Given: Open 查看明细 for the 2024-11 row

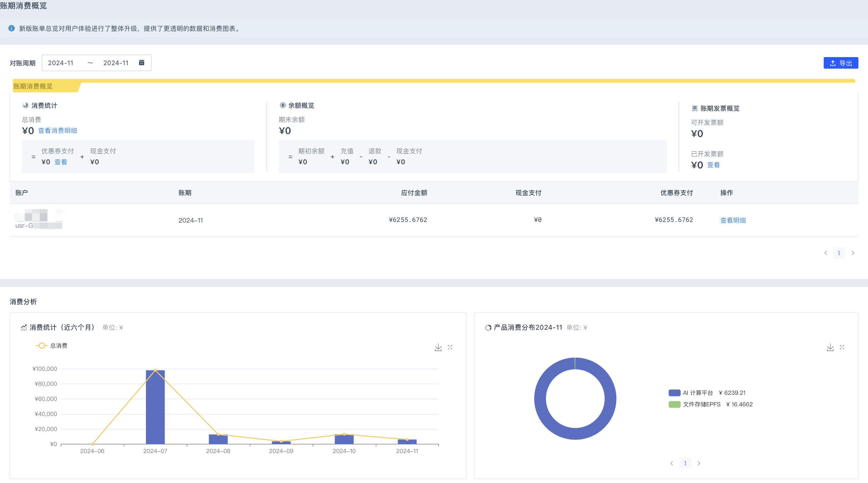Looking at the screenshot, I should click(733, 220).
